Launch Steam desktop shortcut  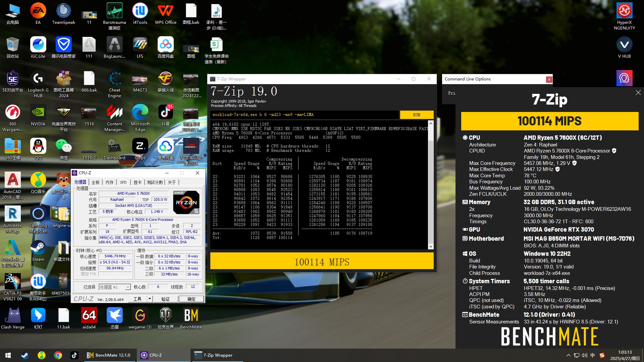click(38, 251)
